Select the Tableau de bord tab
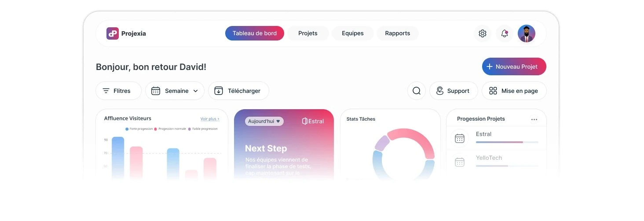Viewport: 644px width, 221px height. tap(255, 33)
